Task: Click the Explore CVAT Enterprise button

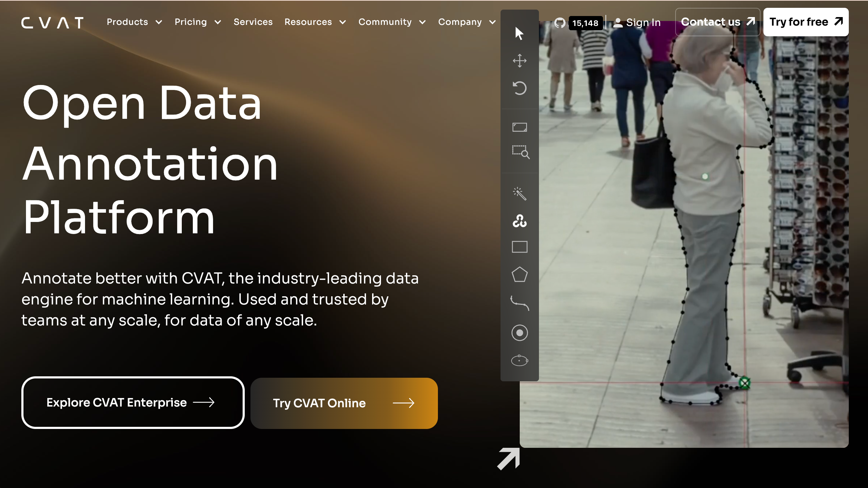Action: [133, 402]
